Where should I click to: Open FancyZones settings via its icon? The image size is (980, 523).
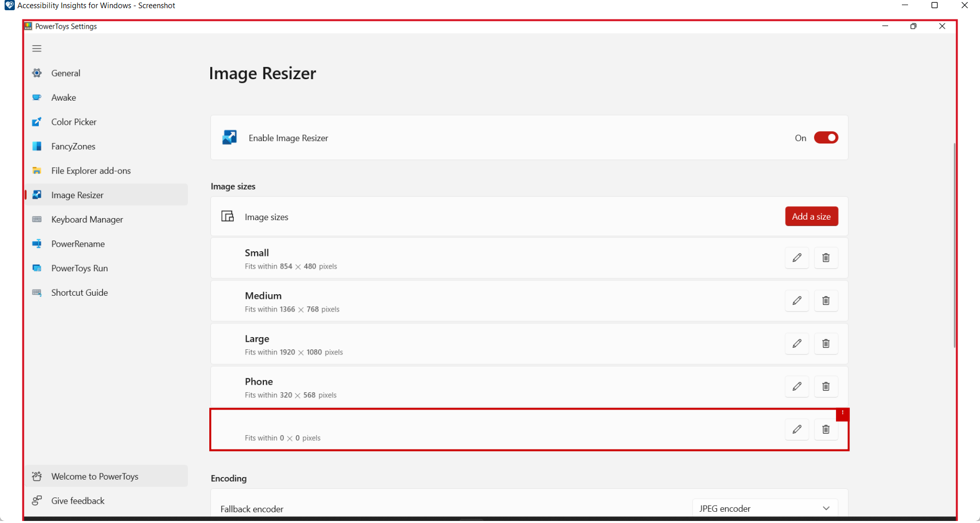coord(37,146)
